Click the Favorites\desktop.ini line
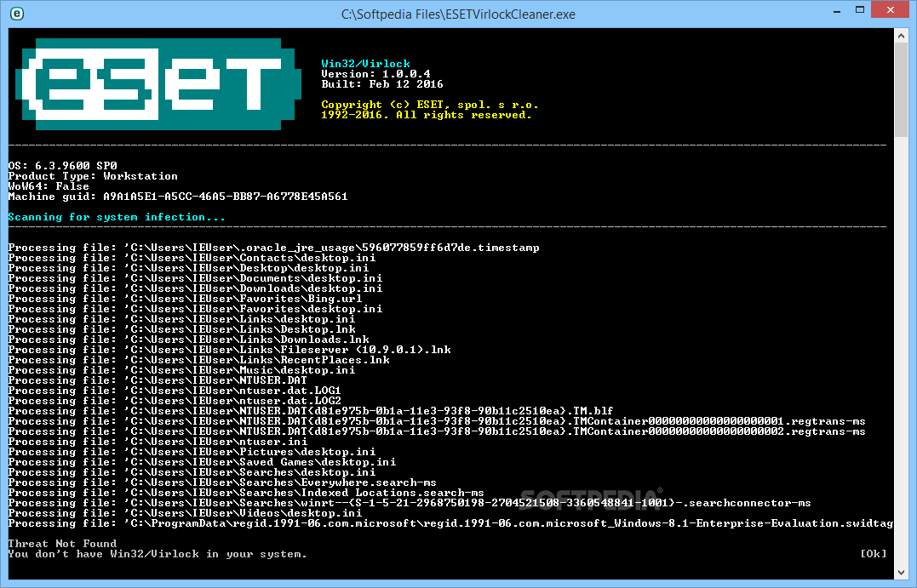Screen dimensions: 917x588 pyautogui.click(x=195, y=309)
